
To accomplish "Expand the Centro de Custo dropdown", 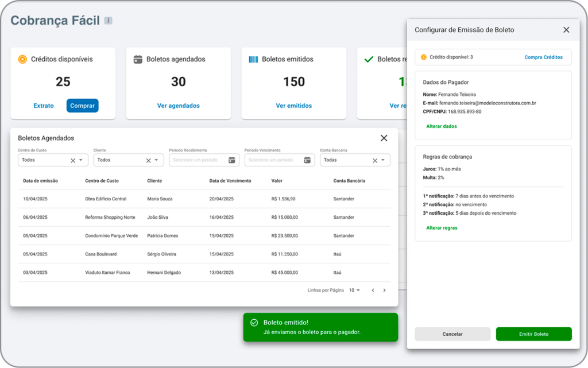I will [x=81, y=160].
